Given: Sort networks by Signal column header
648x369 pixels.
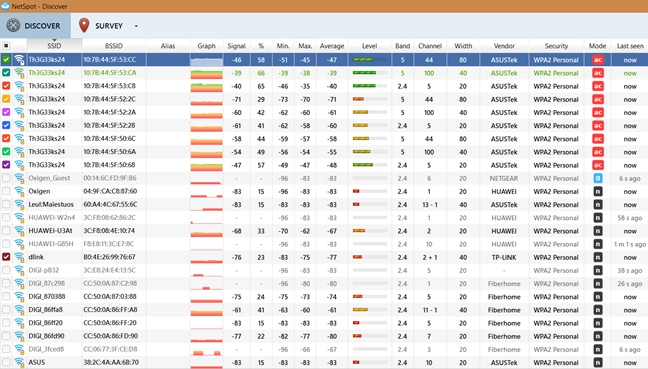Looking at the screenshot, I should (236, 46).
